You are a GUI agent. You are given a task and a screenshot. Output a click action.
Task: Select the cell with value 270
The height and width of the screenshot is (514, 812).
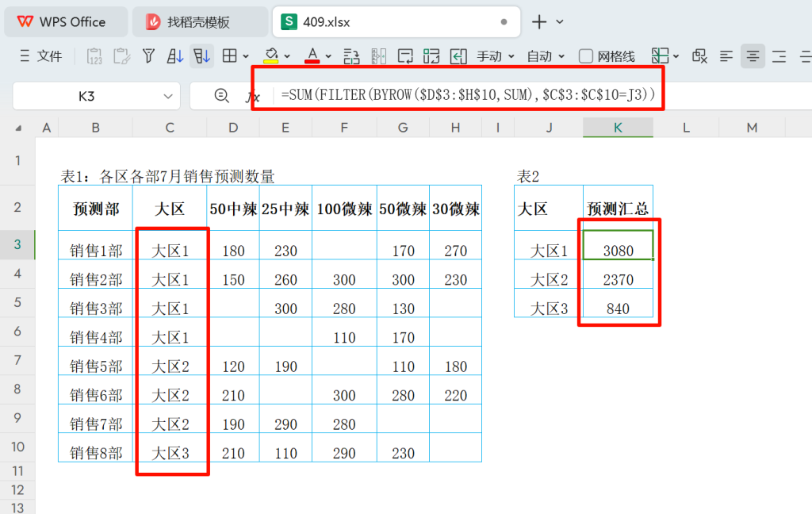click(456, 245)
